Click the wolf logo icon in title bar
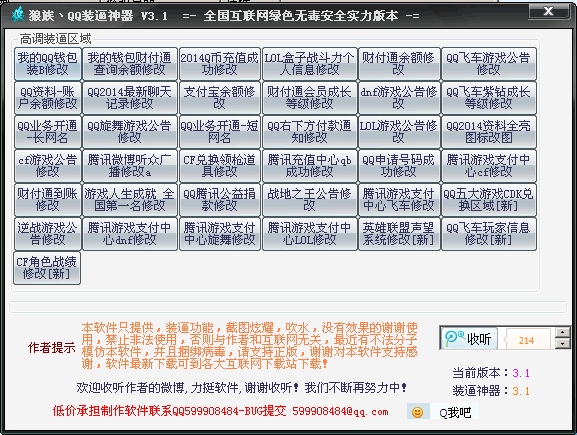This screenshot has width=577, height=435. click(18, 14)
